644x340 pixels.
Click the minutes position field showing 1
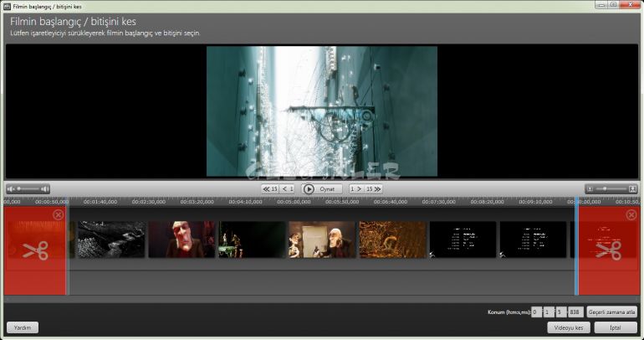tap(548, 312)
